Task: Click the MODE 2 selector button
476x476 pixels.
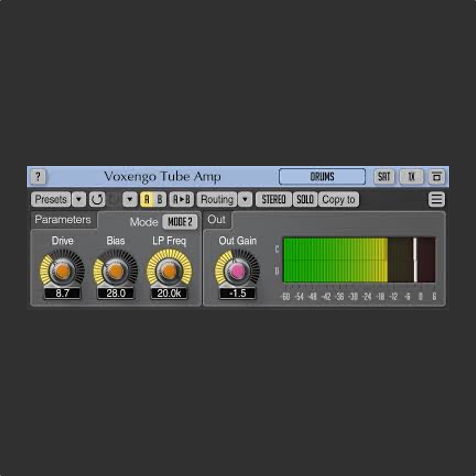Action: tap(180, 222)
